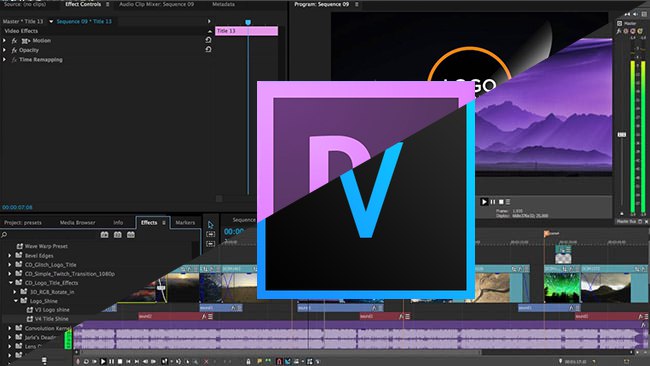Image resolution: width=650 pixels, height=366 pixels.
Task: Select the V3 Logo shine preset icon
Action: pyautogui.click(x=30, y=310)
